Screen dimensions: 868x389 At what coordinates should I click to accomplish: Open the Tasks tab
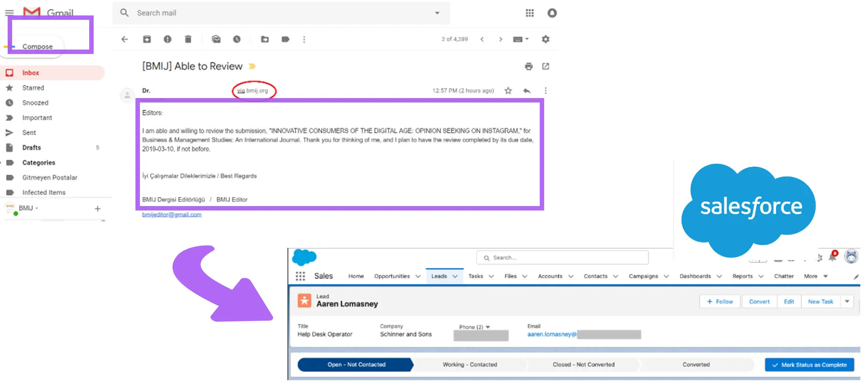(x=475, y=276)
